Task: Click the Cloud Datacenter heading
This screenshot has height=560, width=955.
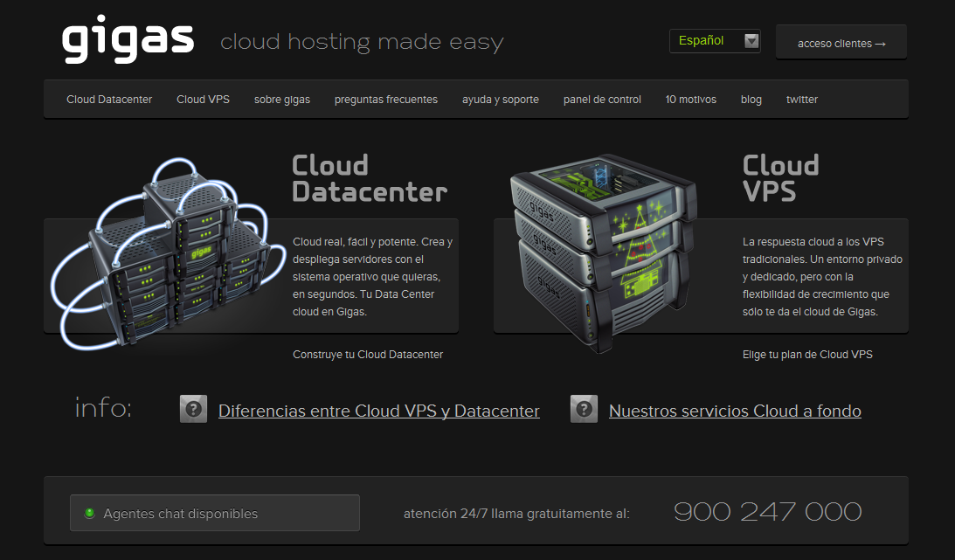Action: (x=370, y=178)
